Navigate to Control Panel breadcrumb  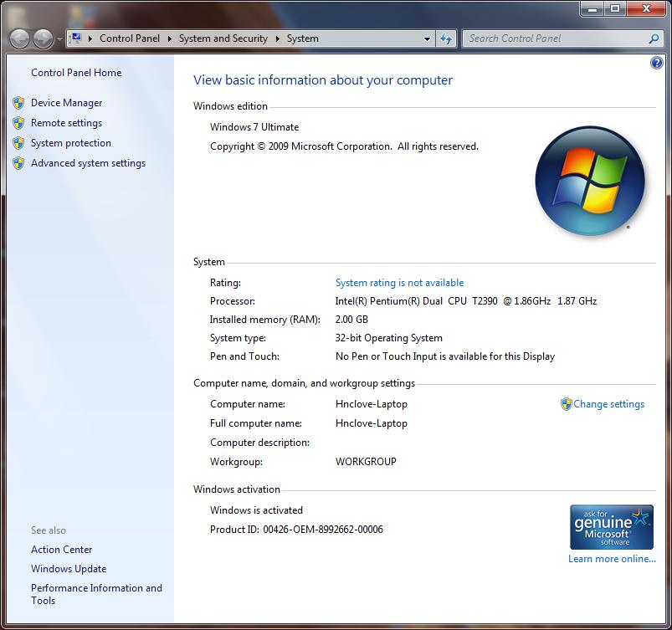tap(130, 38)
